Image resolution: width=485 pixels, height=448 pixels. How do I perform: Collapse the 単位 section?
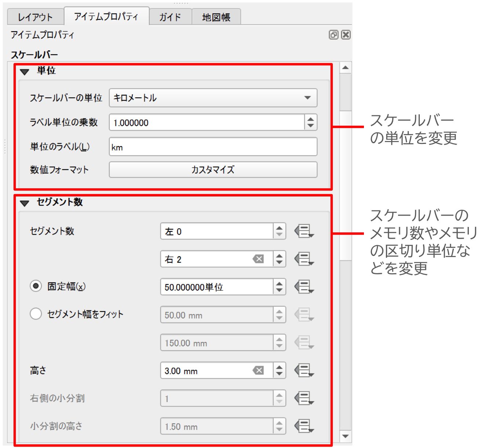[x=25, y=72]
